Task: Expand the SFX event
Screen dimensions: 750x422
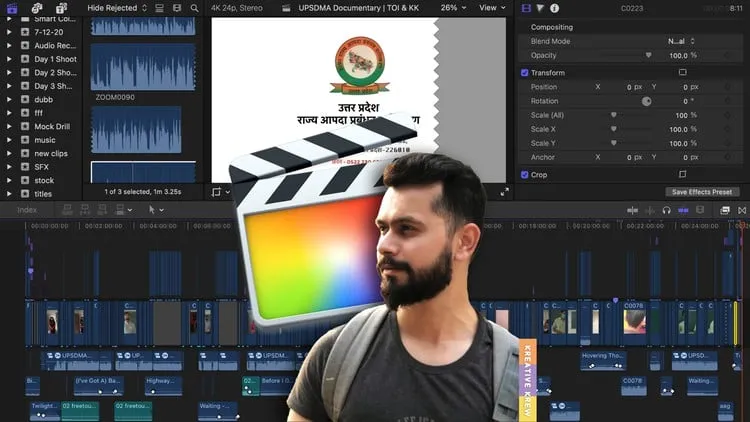Action: [x=9, y=167]
